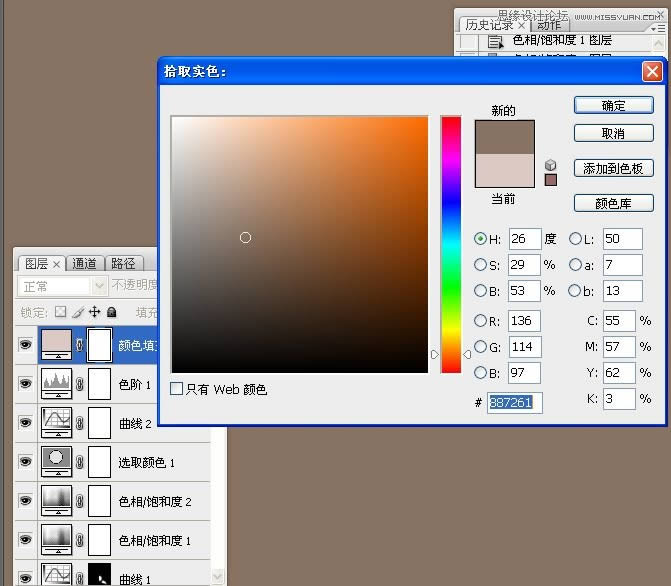Click the Curves 1 (曲线 1) adjustment icon
This screenshot has width=671, height=586.
click(x=56, y=574)
